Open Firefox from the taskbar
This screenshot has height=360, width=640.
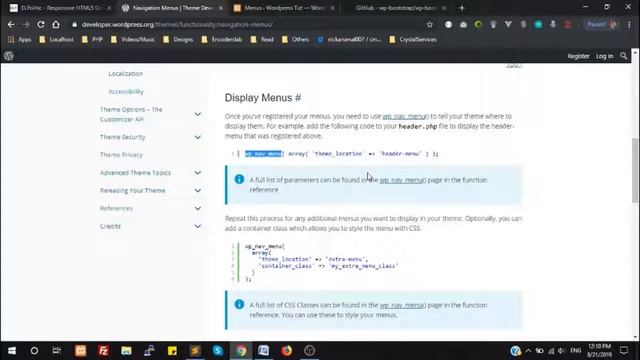pos(287,351)
